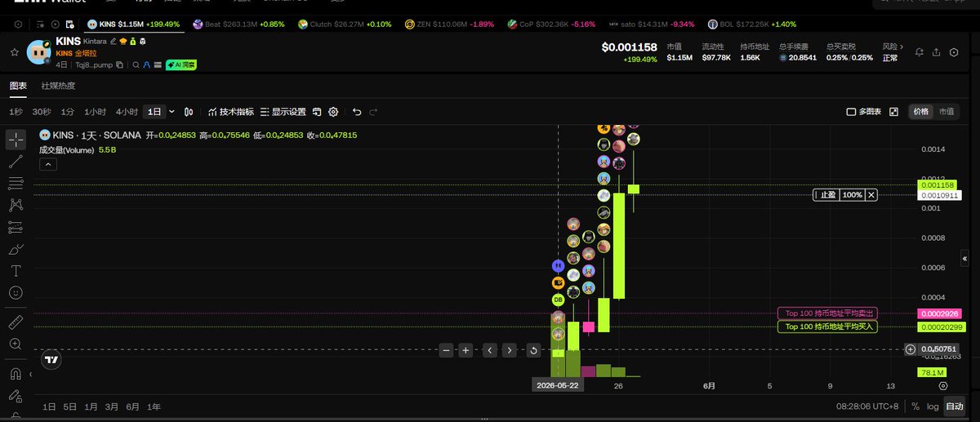Edit the Kintara name with pencil icon
980x422 pixels.
tap(114, 41)
